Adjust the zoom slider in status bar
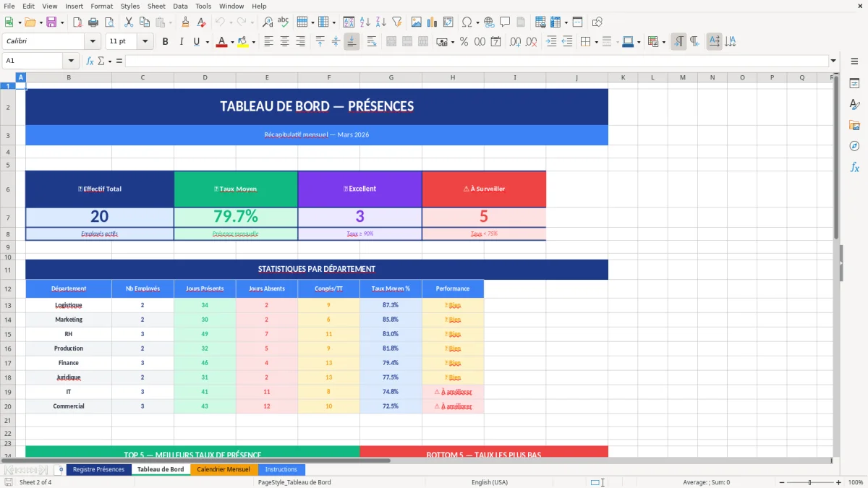Screen dimensions: 868x488 [809, 482]
